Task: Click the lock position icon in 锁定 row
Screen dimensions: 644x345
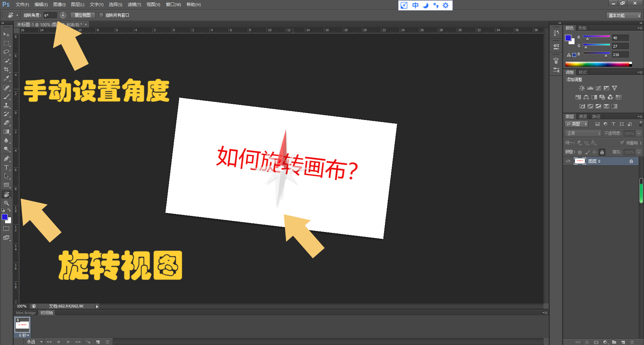Action: tap(594, 152)
